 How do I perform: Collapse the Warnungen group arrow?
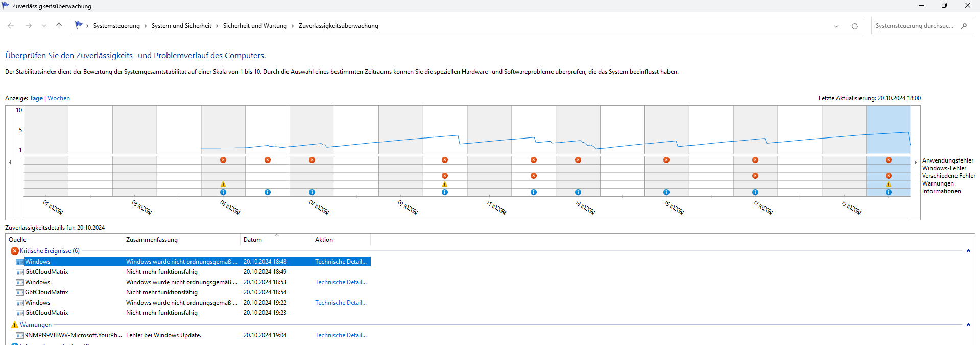[968, 325]
